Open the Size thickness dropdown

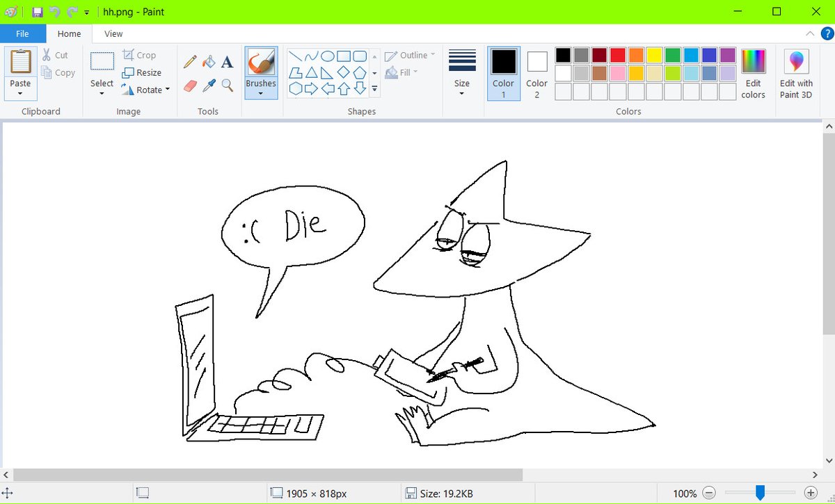click(462, 74)
